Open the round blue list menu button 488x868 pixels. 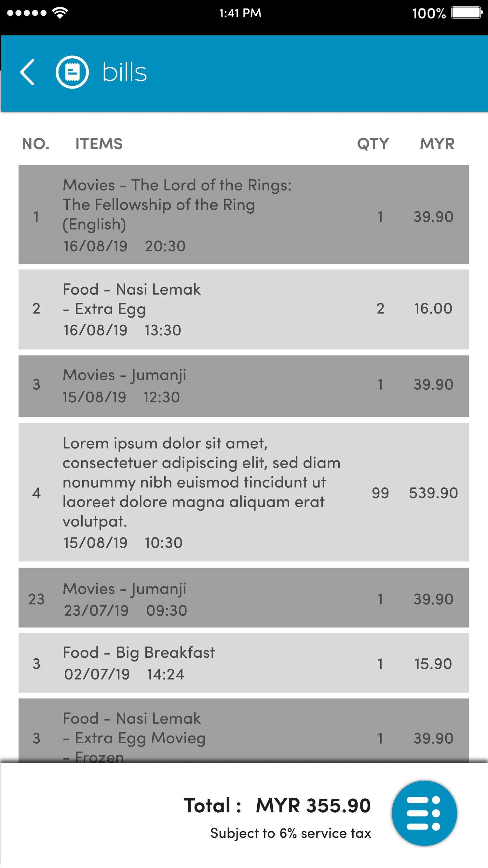coord(424,813)
